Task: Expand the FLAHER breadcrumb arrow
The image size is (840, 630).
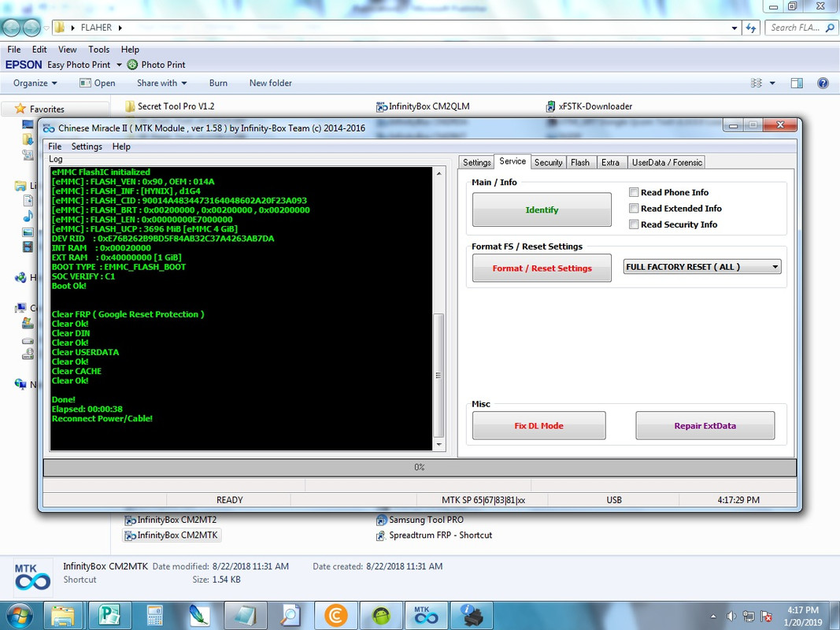Action: [x=120, y=28]
